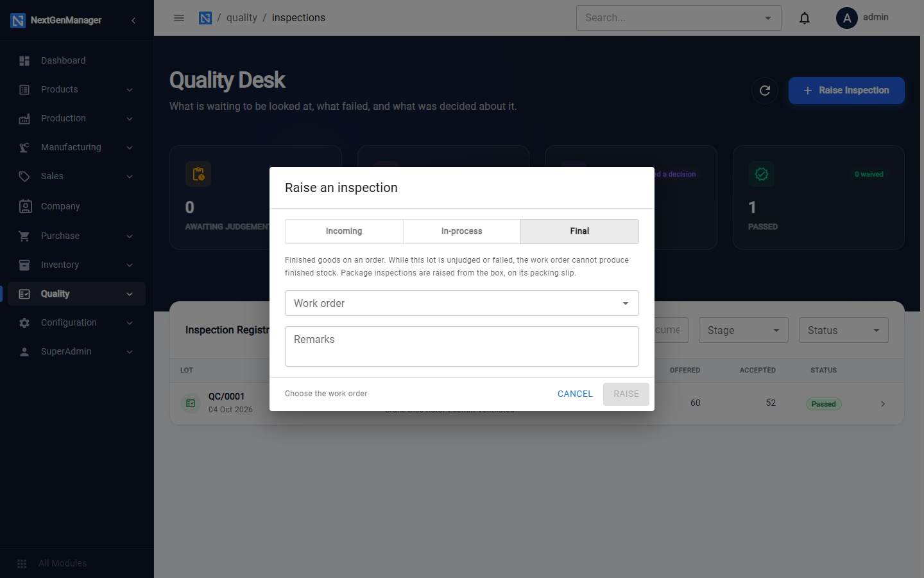Open the Work order dropdown

[462, 303]
